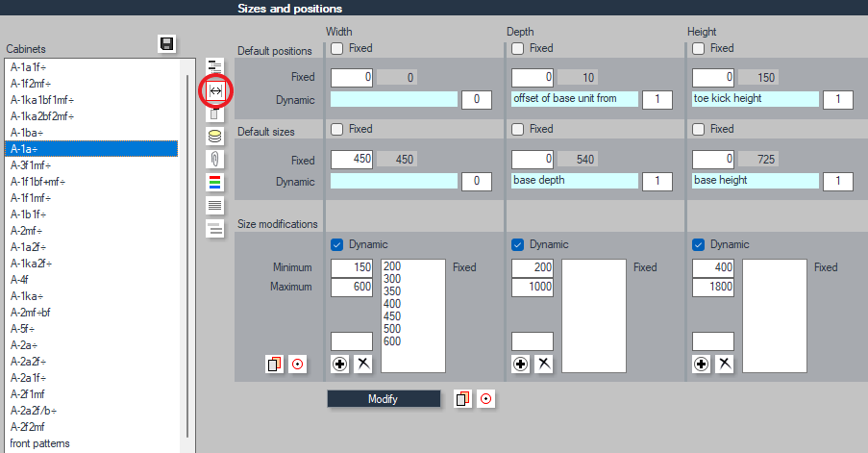Open the paperclip attachments icon
This screenshot has width=868, height=453.
pyautogui.click(x=215, y=160)
